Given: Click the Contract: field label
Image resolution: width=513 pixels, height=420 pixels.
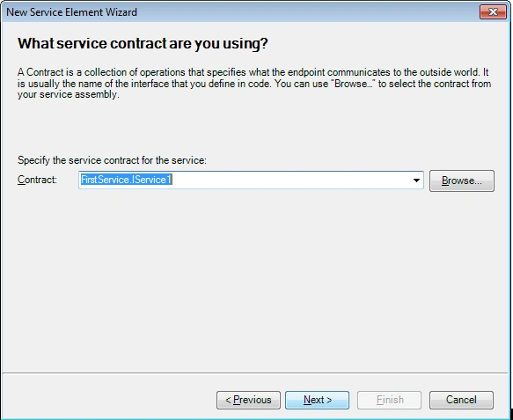Looking at the screenshot, I should pyautogui.click(x=37, y=180).
